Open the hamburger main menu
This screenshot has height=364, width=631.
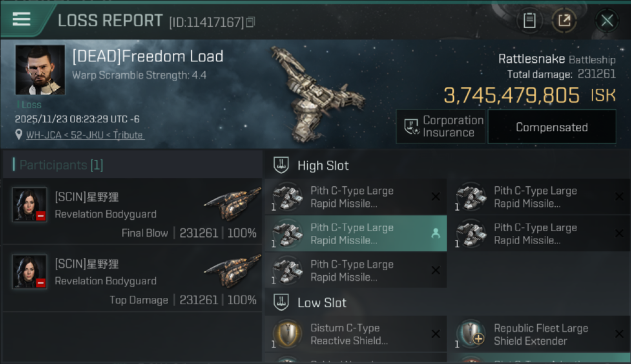21,19
